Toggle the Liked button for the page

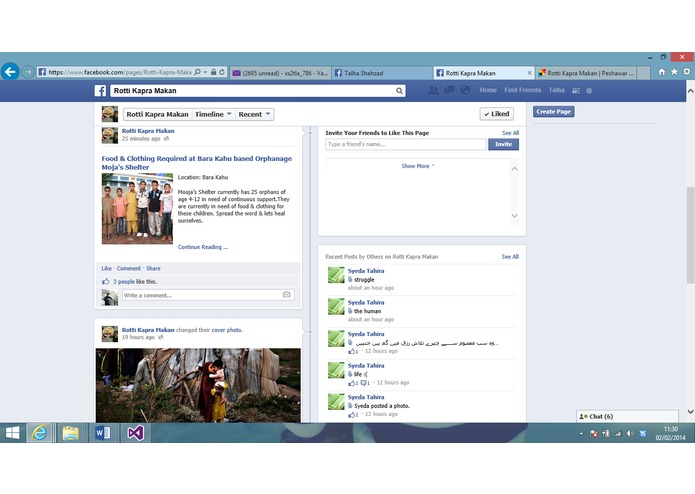click(x=496, y=114)
